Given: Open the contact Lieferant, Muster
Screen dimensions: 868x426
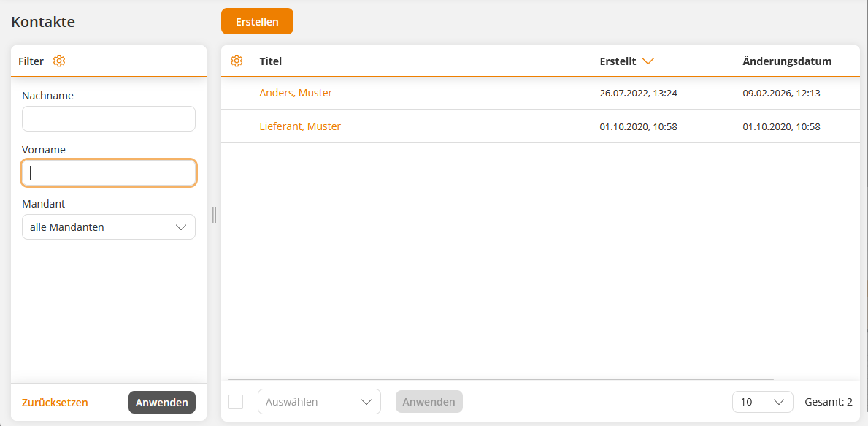Looking at the screenshot, I should (300, 126).
